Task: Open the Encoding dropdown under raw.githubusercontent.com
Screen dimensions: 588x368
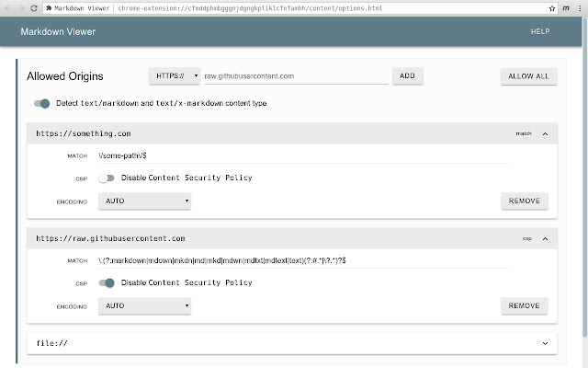Action: [x=144, y=305]
